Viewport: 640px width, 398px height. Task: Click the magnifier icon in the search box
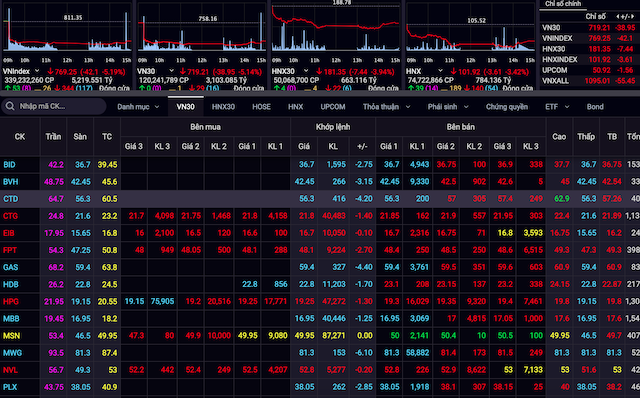(x=10, y=107)
